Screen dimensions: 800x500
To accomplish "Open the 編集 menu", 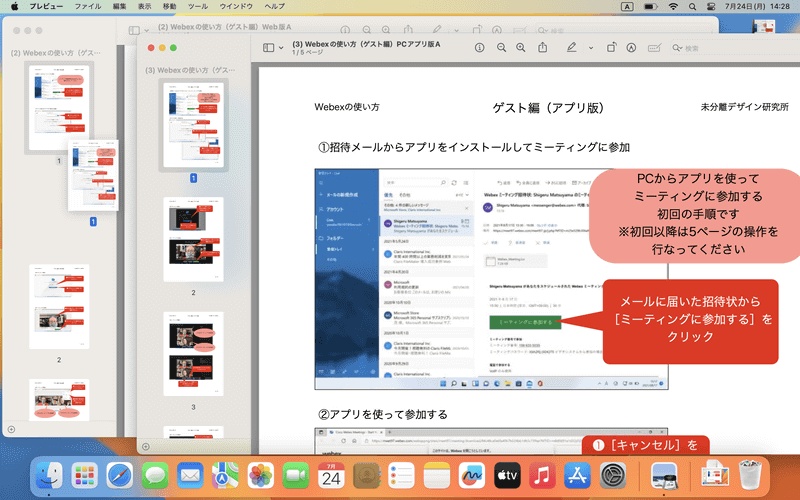I will (119, 6).
